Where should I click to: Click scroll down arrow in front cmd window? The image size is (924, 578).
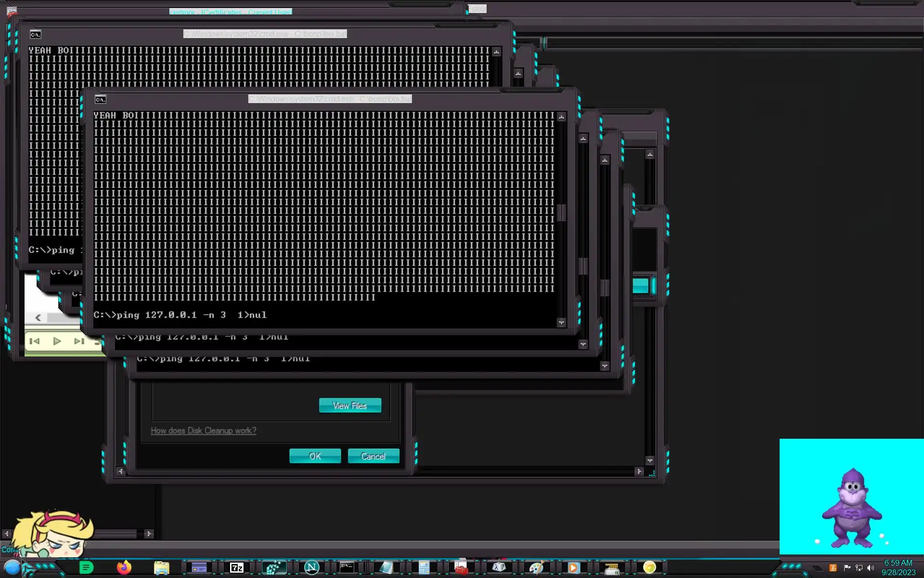pyautogui.click(x=561, y=322)
